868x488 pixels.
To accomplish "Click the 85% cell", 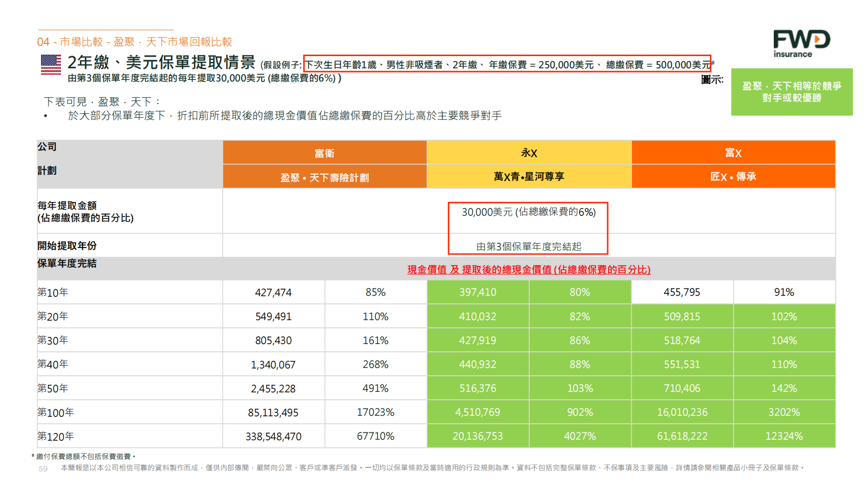I will click(375, 292).
